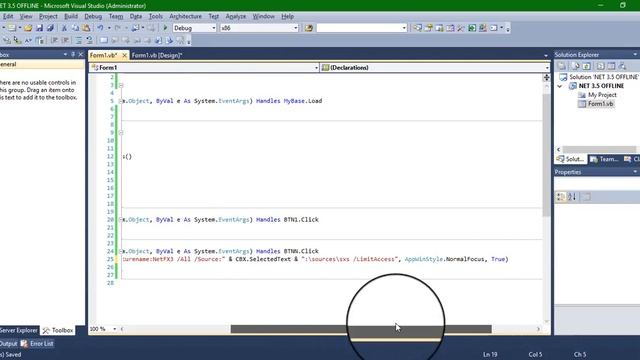
Task: Open the Window menu
Action: click(x=263, y=16)
